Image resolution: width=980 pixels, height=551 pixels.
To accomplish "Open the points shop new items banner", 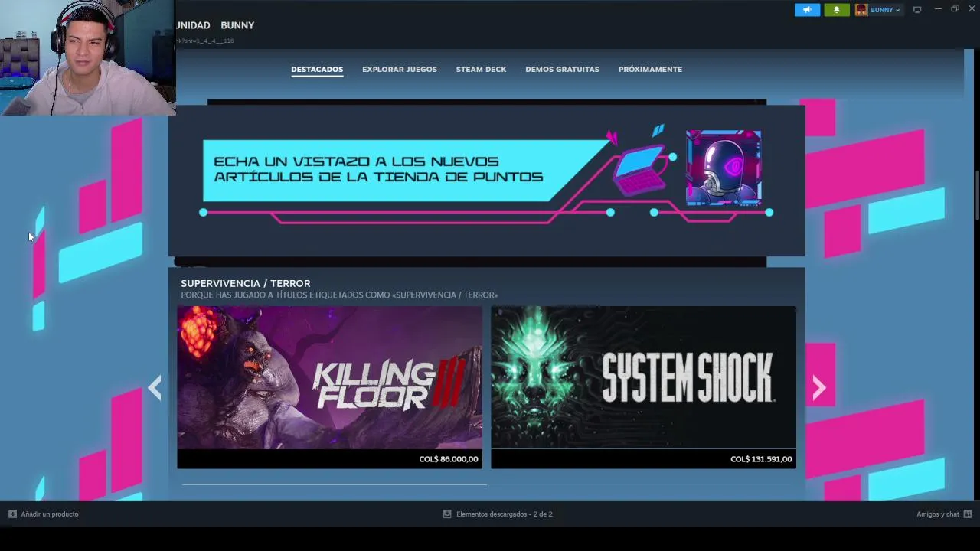I will [x=486, y=181].
